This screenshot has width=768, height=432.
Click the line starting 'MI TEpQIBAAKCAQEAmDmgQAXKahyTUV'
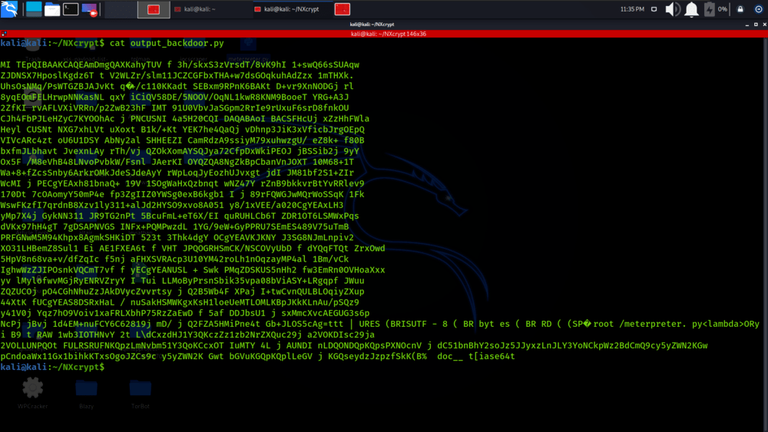pos(180,65)
